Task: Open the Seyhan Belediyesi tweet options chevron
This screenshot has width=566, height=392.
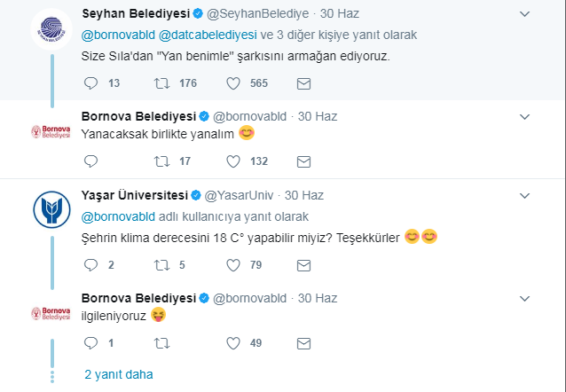Action: click(524, 14)
